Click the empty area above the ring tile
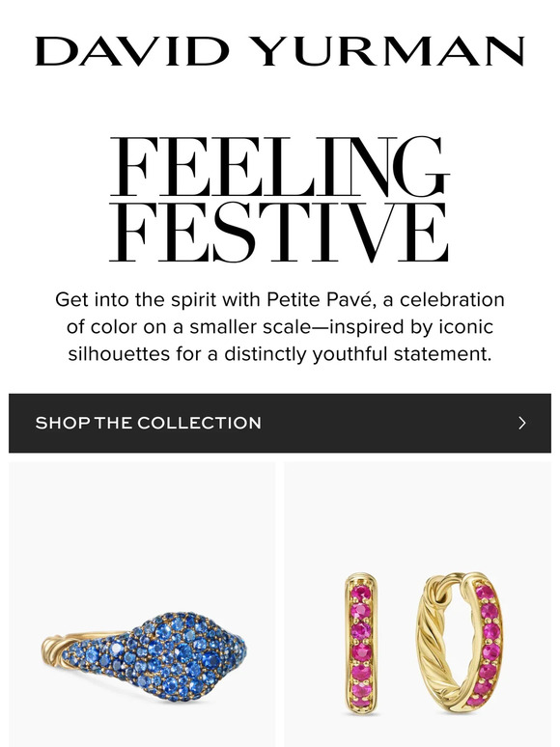Screen dimensions: 560x747 tap(142, 524)
